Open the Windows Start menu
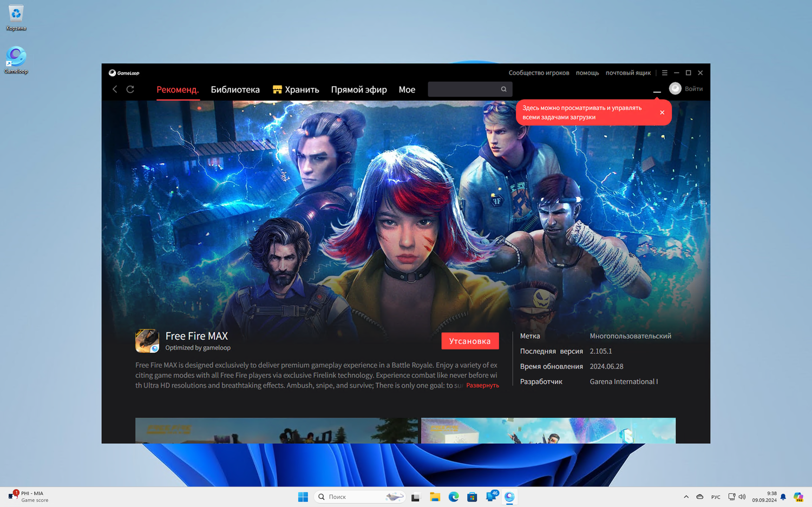Screen dimensions: 812x507 [303, 497]
